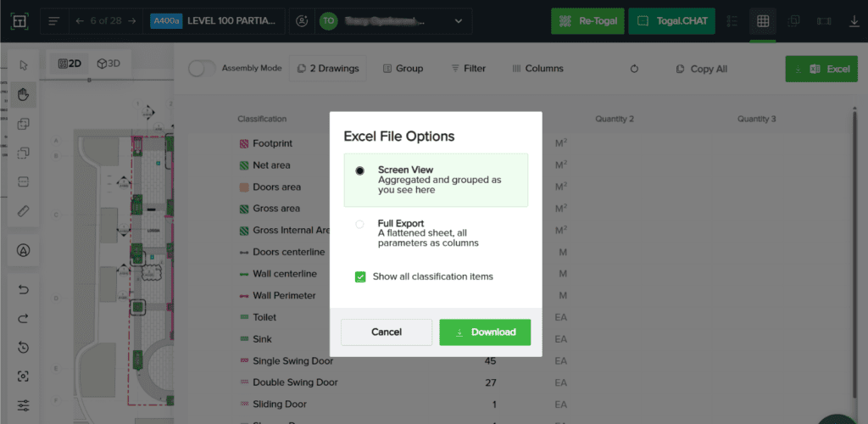
Task: Click the download icon in header
Action: (x=854, y=21)
